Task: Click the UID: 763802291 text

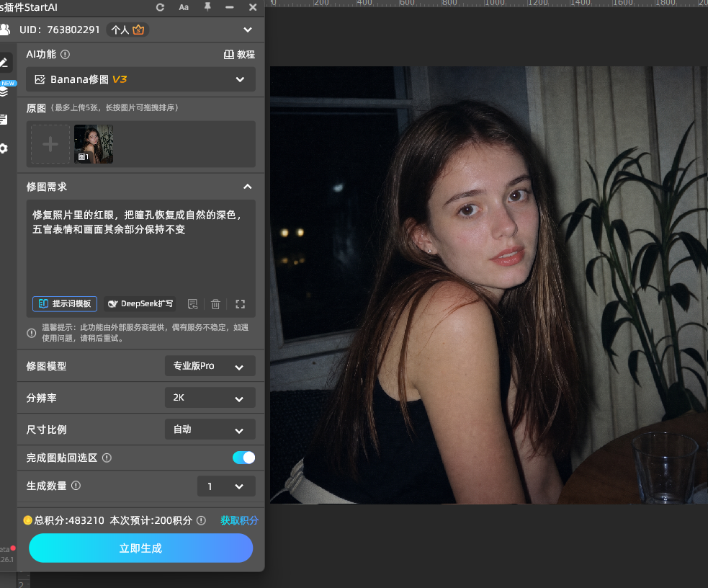Action: (x=60, y=30)
